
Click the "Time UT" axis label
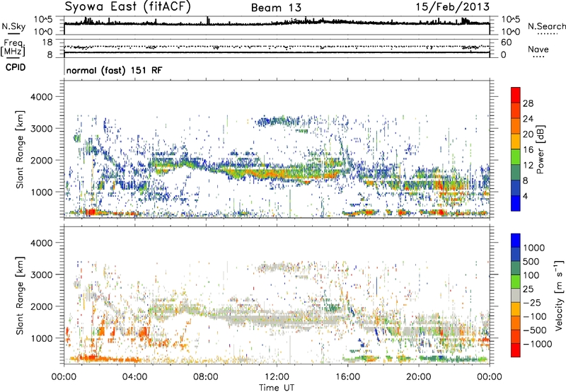(277, 388)
